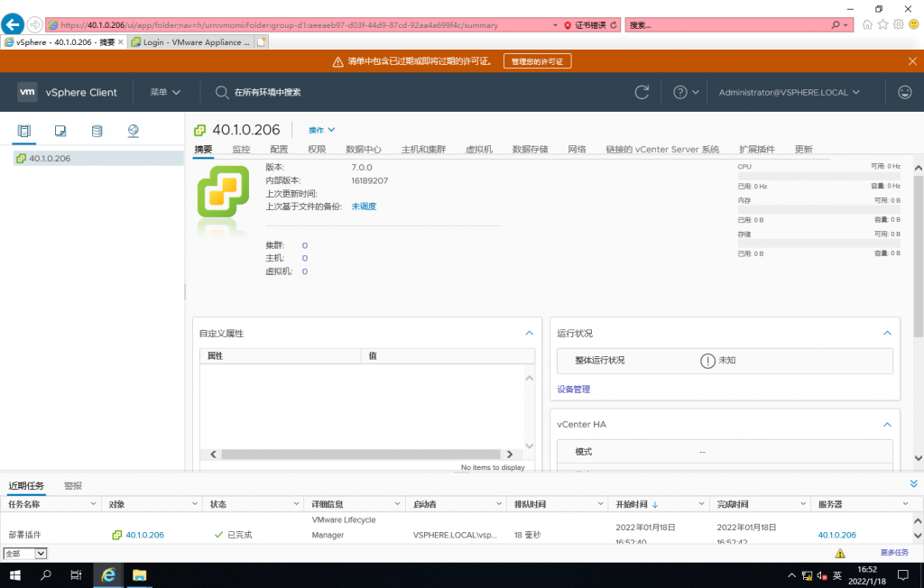Switch to the 数据中心 tab
Screen dimensions: 924x588
click(x=363, y=149)
